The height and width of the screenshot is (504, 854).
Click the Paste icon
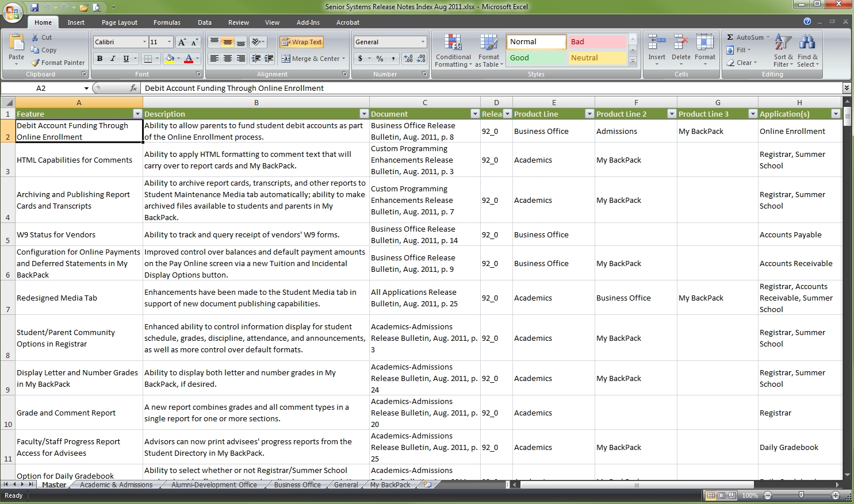pyautogui.click(x=16, y=43)
